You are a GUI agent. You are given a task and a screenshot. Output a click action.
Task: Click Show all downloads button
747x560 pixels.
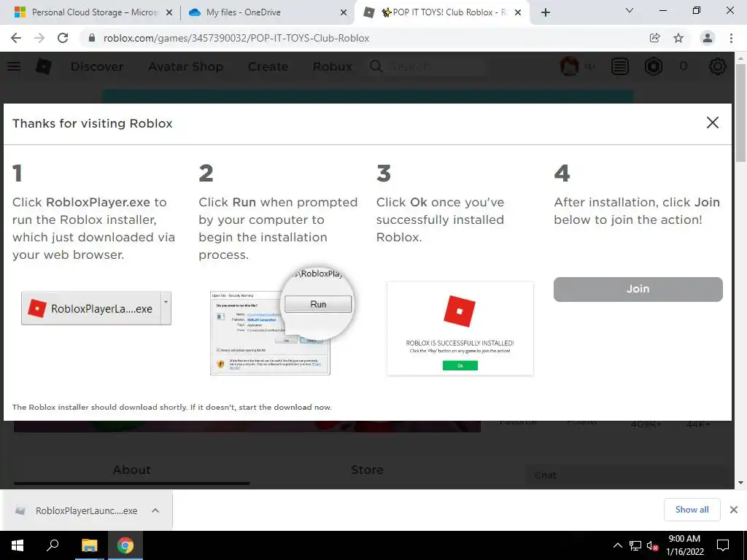click(x=692, y=510)
